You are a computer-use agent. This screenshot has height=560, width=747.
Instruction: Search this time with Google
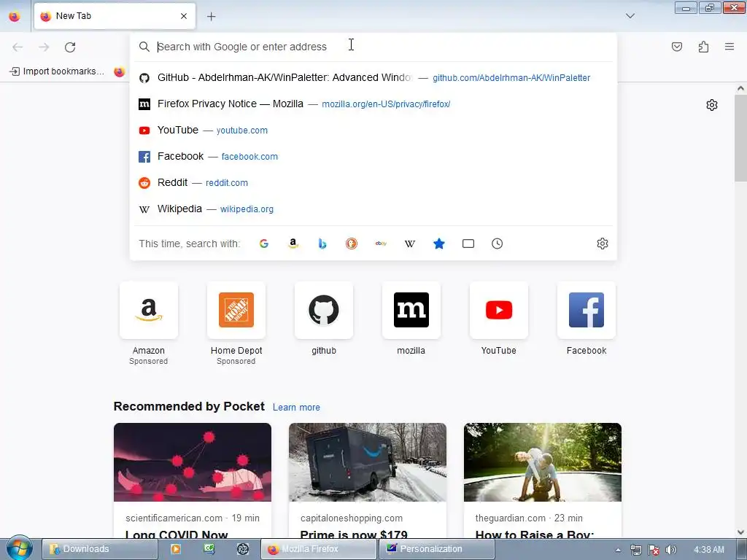pyautogui.click(x=264, y=244)
